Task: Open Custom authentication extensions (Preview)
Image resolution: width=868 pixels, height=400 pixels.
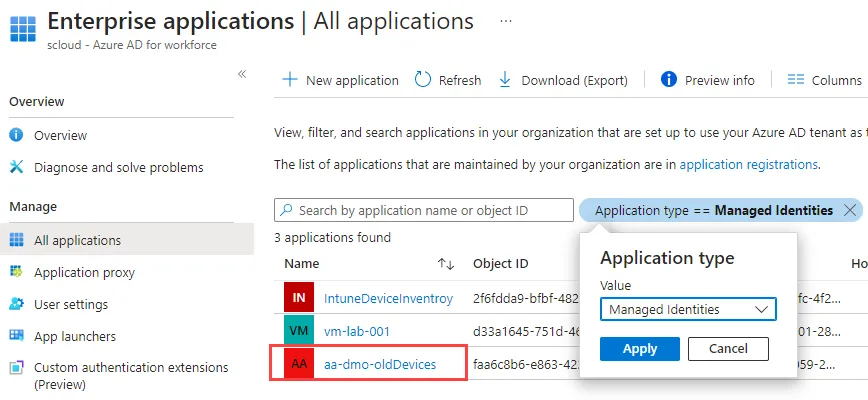Action: coord(131,375)
